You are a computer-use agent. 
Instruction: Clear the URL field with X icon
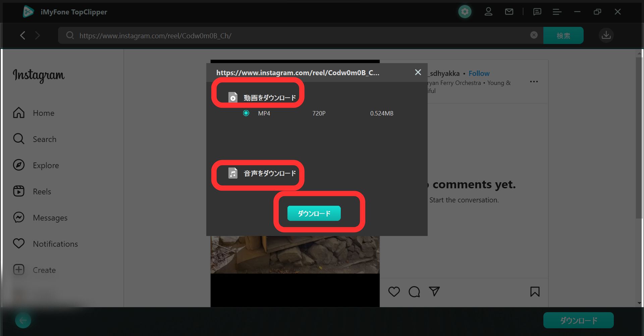(x=534, y=35)
